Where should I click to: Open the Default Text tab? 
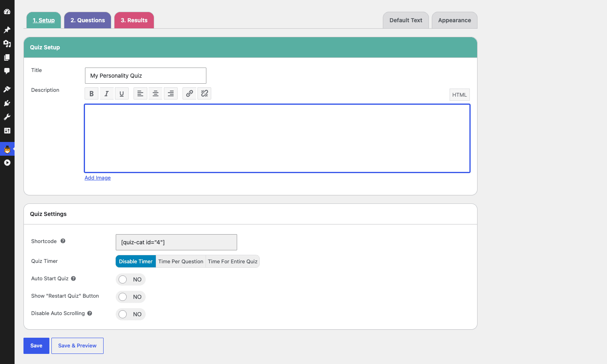tap(406, 20)
